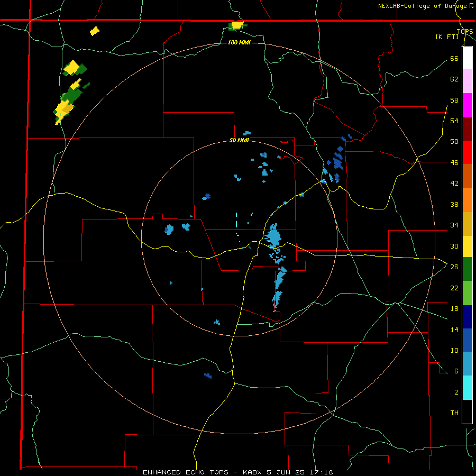The image size is (476, 476).
Task: Click the 17:18 timestamp
Action: pos(323,472)
